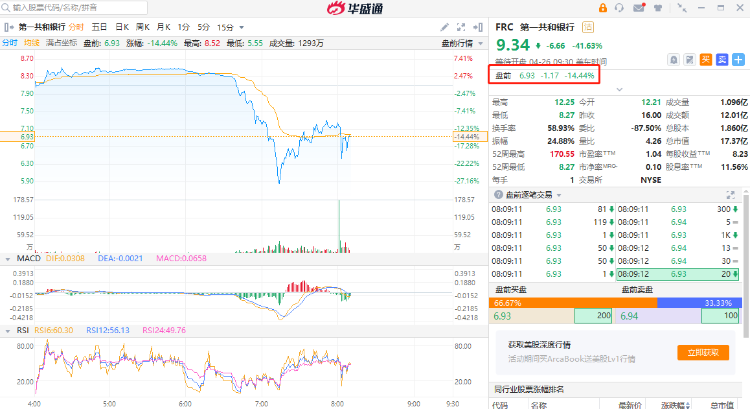Screen dimensions: 750x409
Task: Click the blue 33.33% sell ratio bar
Action: click(699, 303)
